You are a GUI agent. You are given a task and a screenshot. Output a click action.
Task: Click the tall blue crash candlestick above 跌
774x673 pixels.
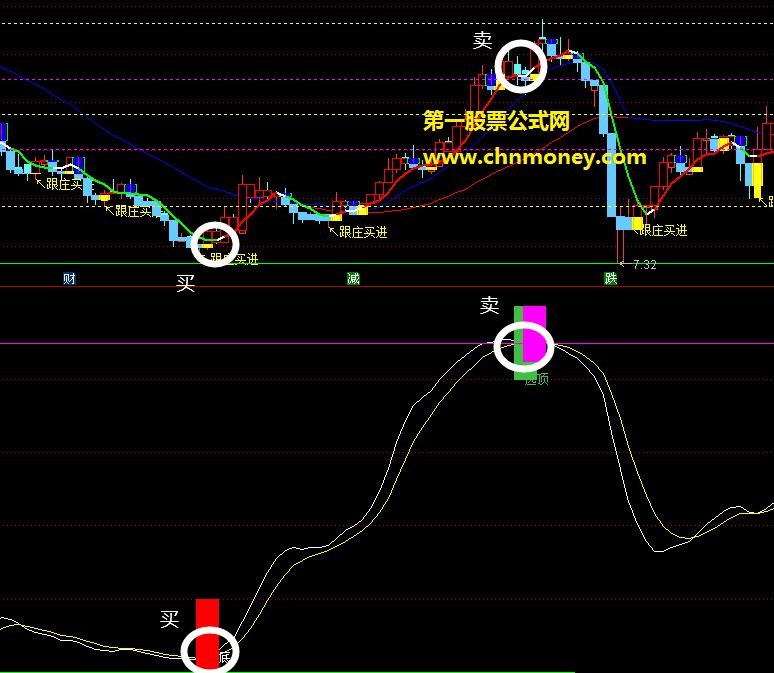click(x=611, y=175)
